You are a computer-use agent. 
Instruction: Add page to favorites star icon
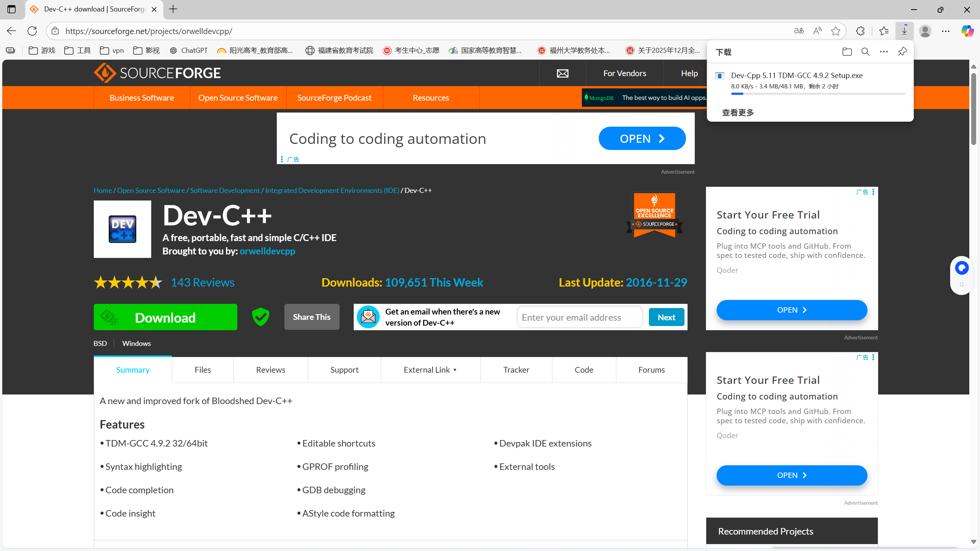coord(836,31)
